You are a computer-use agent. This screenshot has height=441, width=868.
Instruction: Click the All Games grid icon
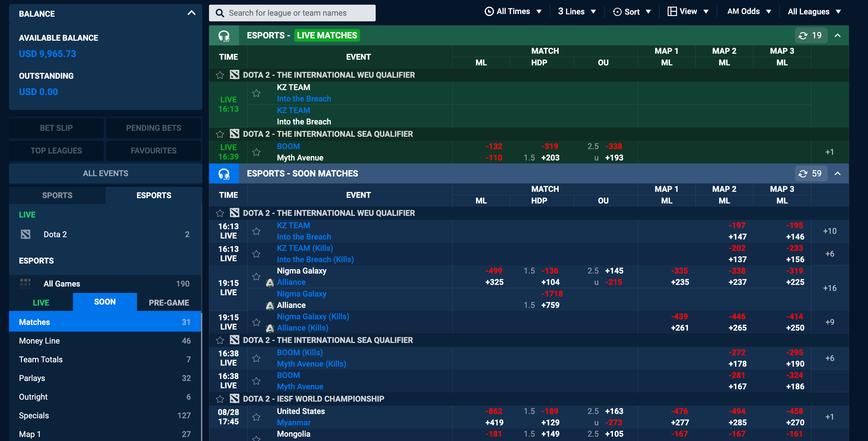tap(26, 284)
